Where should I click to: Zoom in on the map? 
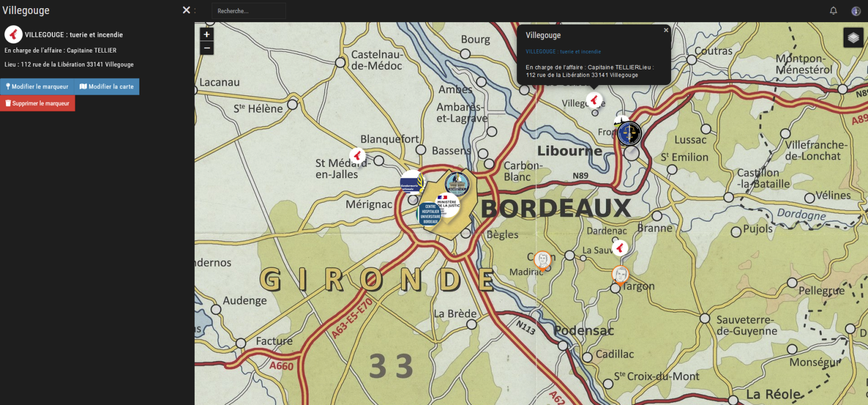point(207,34)
